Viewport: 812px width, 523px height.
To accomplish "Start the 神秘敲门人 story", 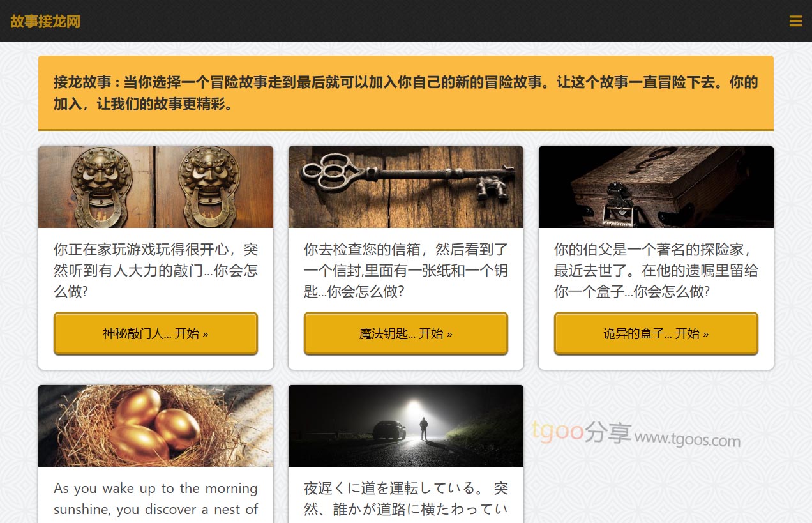I will pos(156,333).
